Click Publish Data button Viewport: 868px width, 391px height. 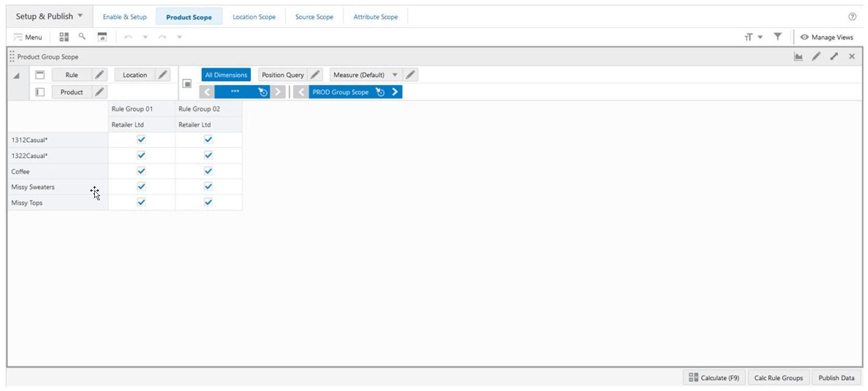coord(836,377)
